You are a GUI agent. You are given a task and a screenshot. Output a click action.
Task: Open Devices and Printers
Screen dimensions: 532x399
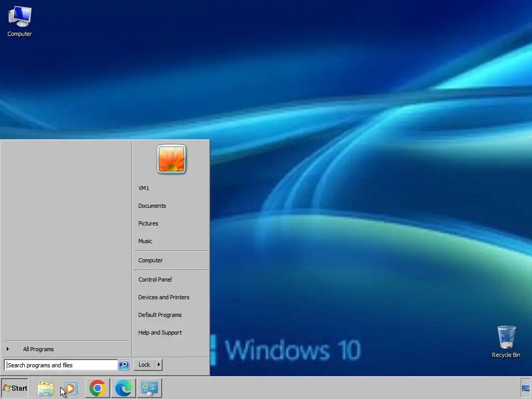171,297
